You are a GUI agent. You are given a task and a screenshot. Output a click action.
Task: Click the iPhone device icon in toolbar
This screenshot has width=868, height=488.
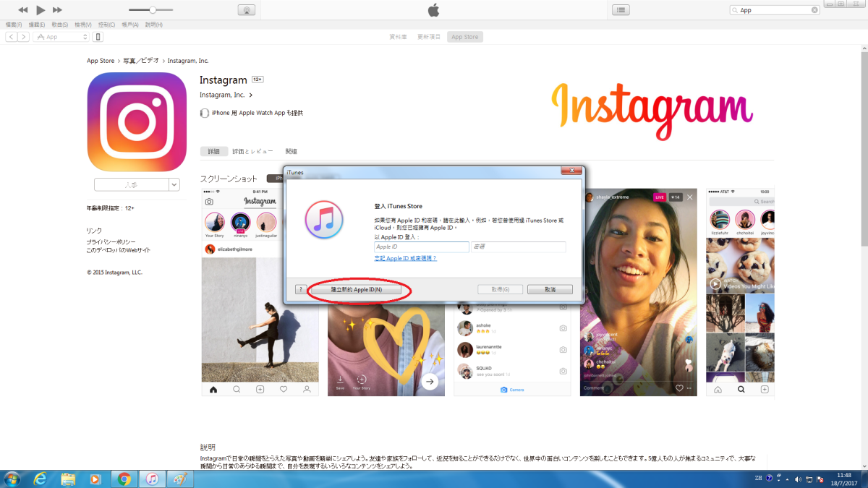point(98,37)
